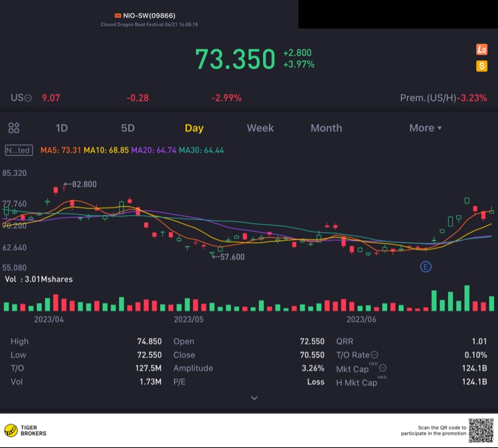Click the Open value 72.550
The height and width of the screenshot is (448, 498).
[312, 342]
